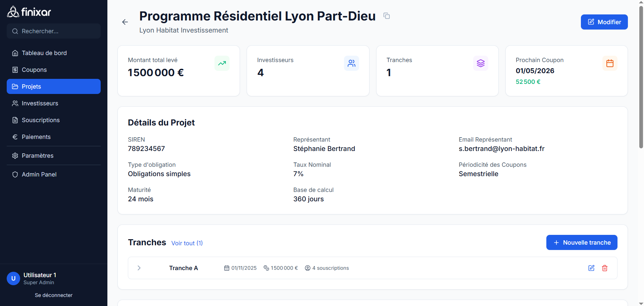Click Se déconnecter to log out
This screenshot has width=644, height=306.
pyautogui.click(x=53, y=295)
